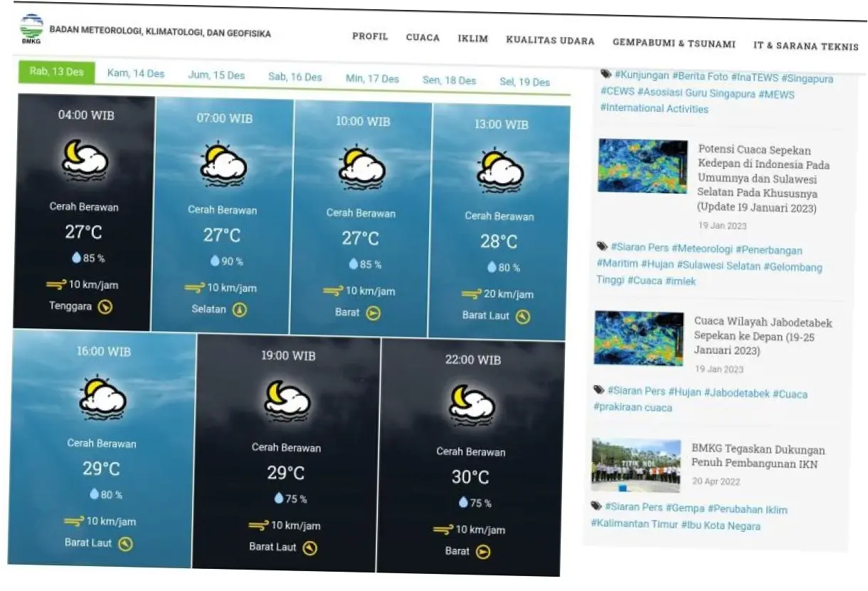The height and width of the screenshot is (591, 868).
Task: Open the Sab, 16 Des forecast tab
Action: tap(295, 77)
